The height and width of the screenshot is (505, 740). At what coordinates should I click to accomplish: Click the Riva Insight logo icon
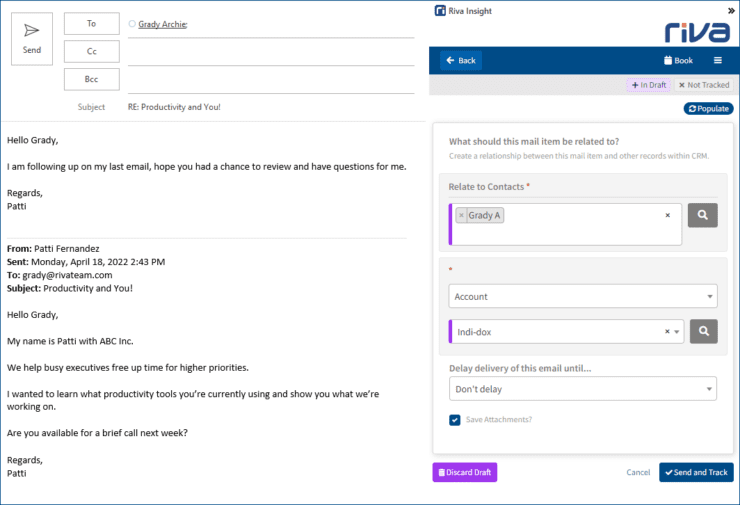440,11
